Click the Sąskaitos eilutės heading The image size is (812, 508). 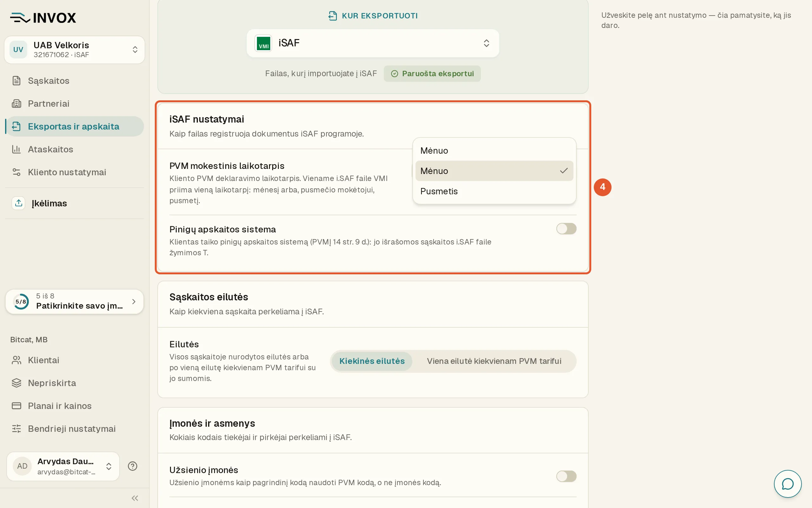[209, 297]
